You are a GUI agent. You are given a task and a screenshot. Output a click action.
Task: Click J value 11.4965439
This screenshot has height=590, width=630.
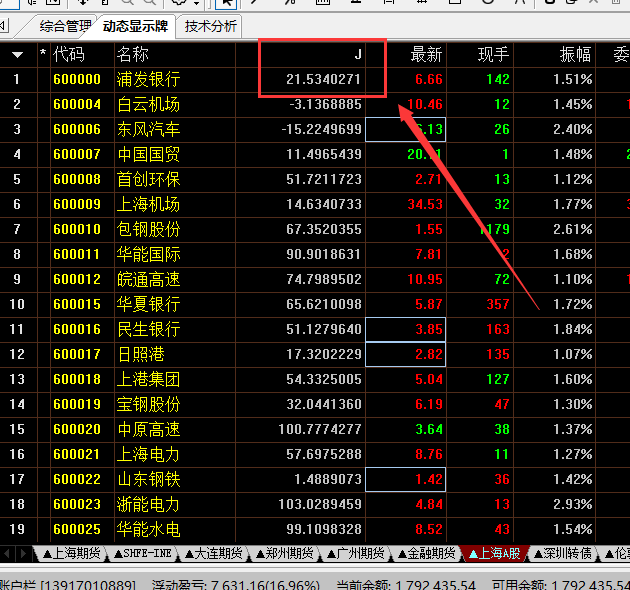(323, 154)
